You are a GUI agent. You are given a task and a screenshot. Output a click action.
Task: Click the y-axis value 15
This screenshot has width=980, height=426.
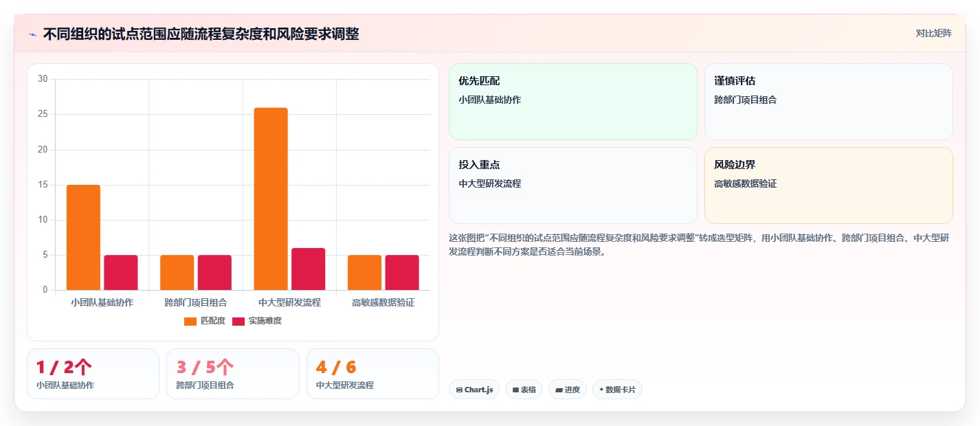[43, 185]
